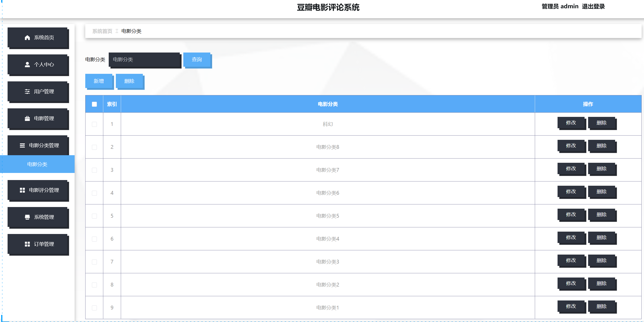Click the home icon beside 系统首页

tap(27, 37)
